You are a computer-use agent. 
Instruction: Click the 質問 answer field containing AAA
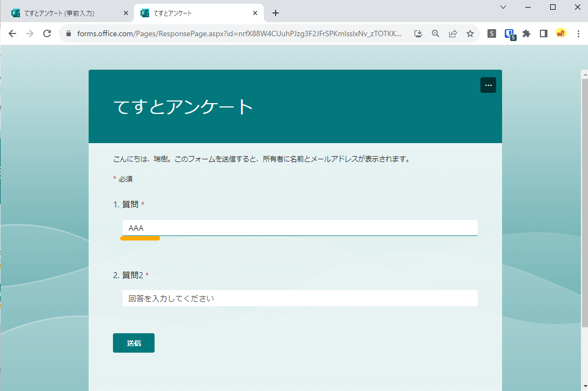300,228
